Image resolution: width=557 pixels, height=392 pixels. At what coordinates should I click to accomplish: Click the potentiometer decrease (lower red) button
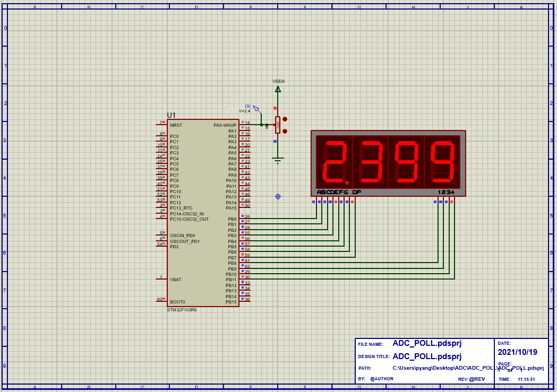[x=285, y=131]
